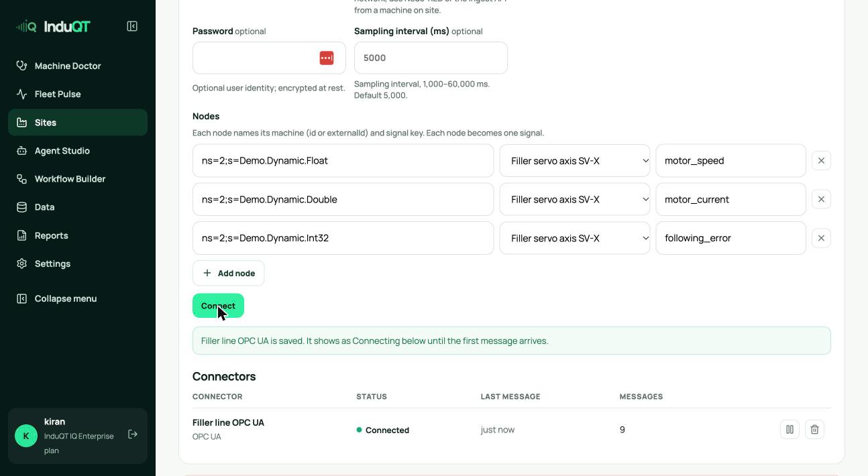Click the Connect button
The image size is (868, 476).
click(x=218, y=306)
